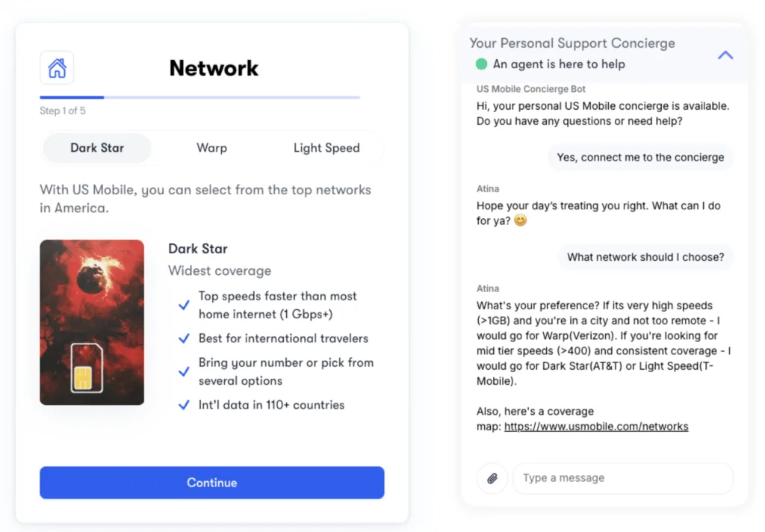Image resolution: width=765 pixels, height=532 pixels.
Task: Open the usmobile.com/networks coverage map link
Action: [x=596, y=426]
